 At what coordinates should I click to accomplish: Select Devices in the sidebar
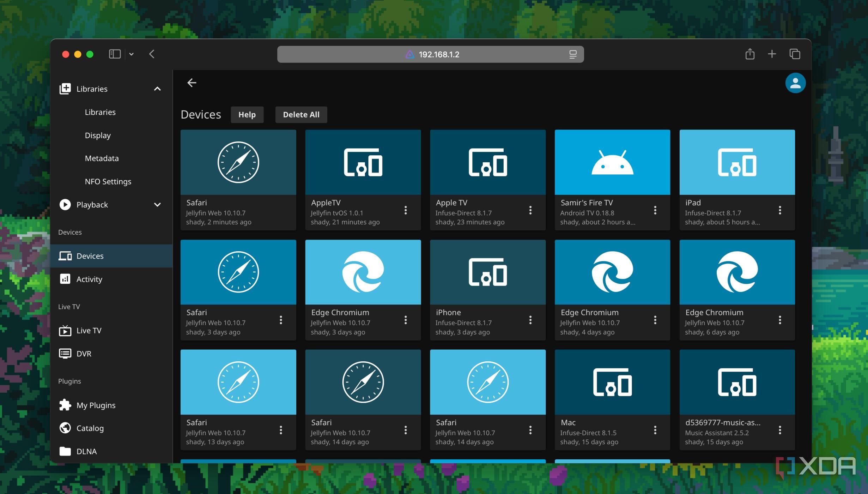(111, 256)
